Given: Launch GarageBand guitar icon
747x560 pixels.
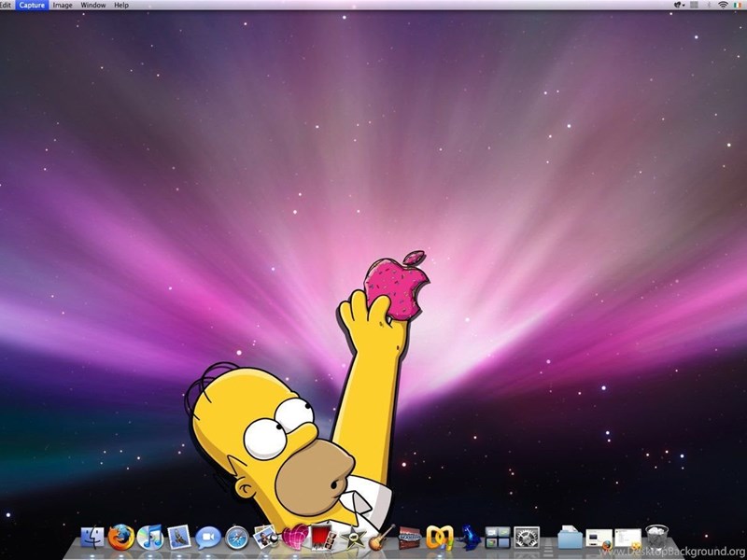Looking at the screenshot, I should pyautogui.click(x=382, y=539).
